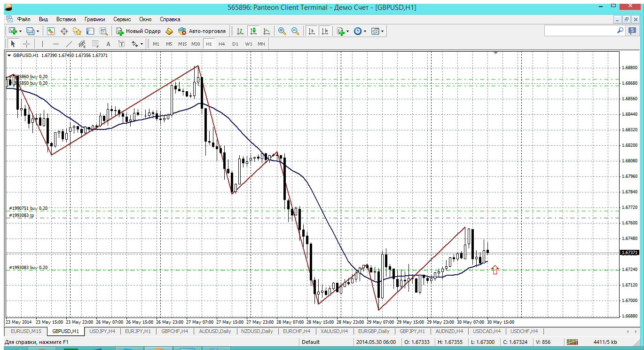Switch chart to bar chart mode
This screenshot has height=350, width=644.
pos(240,31)
